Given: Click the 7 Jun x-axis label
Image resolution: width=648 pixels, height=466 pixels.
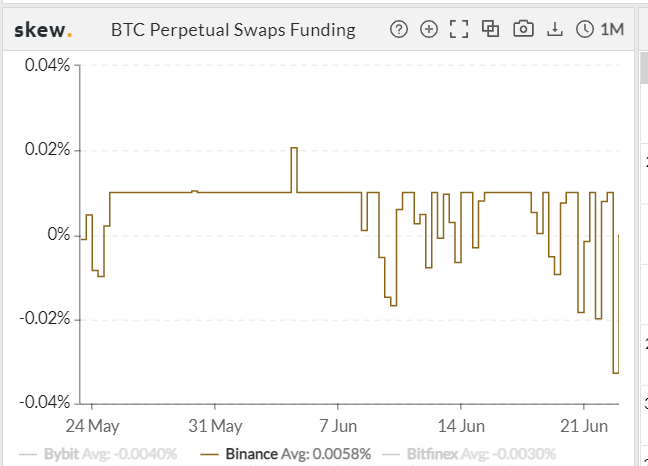Looking at the screenshot, I should point(338,425).
